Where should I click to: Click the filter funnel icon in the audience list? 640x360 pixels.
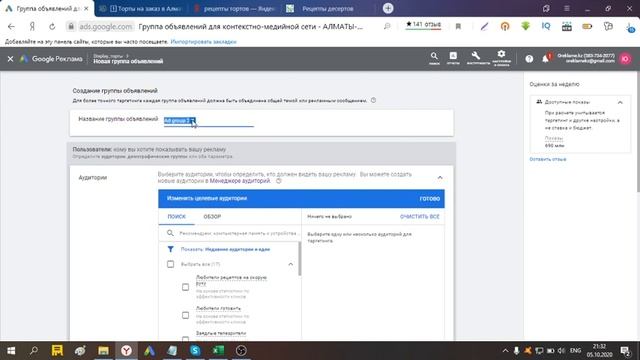click(171, 249)
